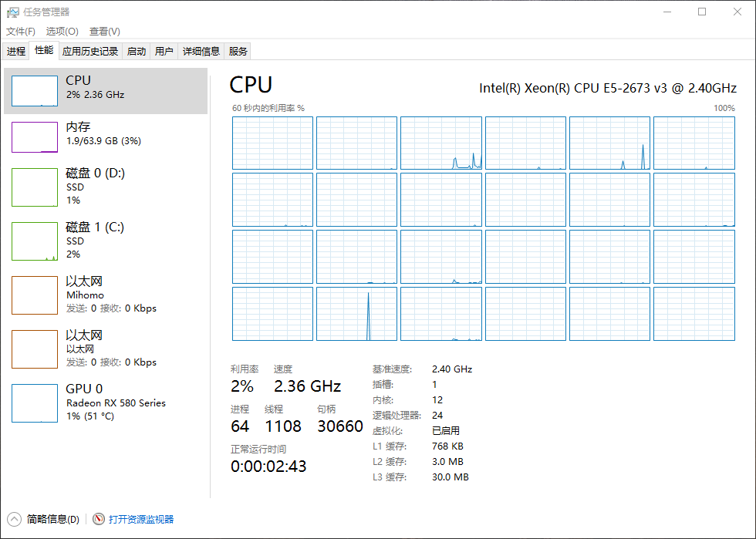Viewport: 756px width, 539px height.
Task: Switch to the 应用历史记录 tab
Action: tap(90, 52)
